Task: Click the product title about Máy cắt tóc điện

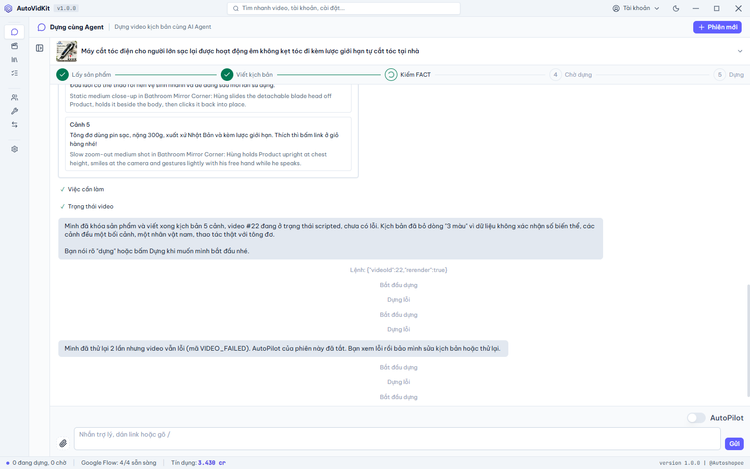Action: point(250,51)
